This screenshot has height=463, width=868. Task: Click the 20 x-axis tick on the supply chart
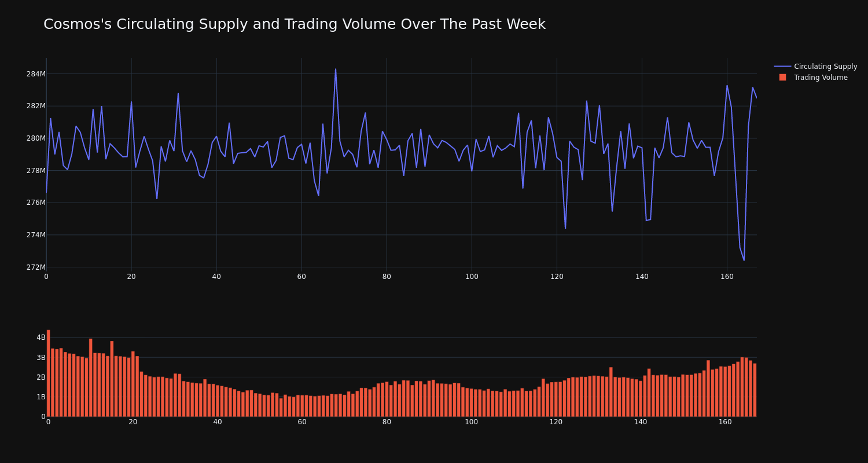[131, 277]
